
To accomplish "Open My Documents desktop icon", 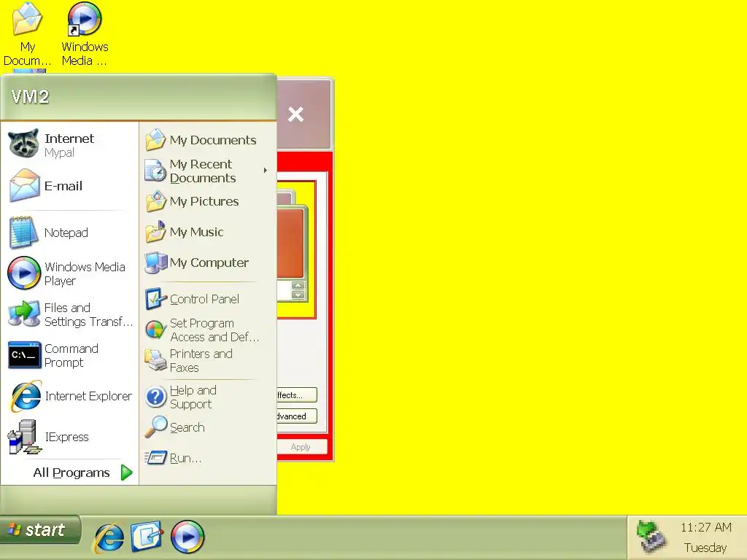I will click(x=27, y=34).
